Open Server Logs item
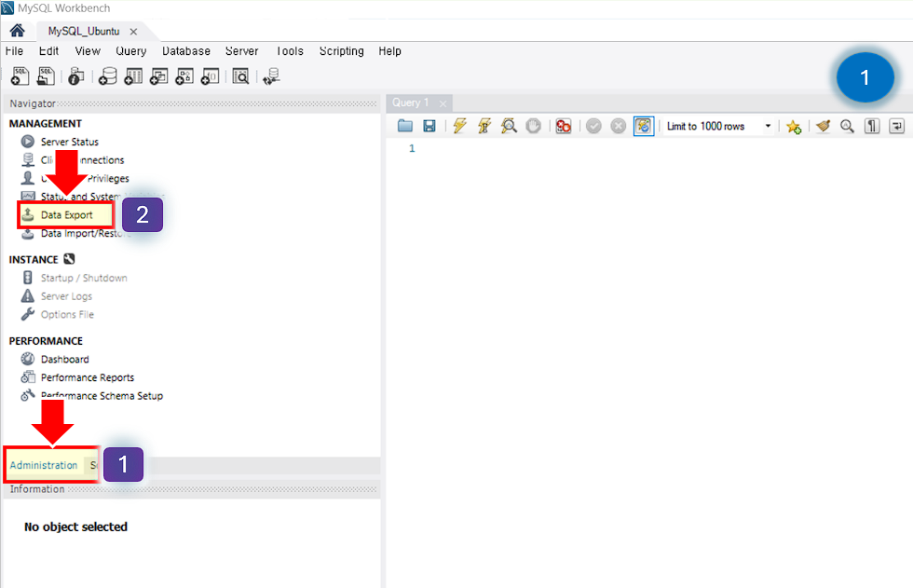The image size is (913, 588). pyautogui.click(x=66, y=295)
